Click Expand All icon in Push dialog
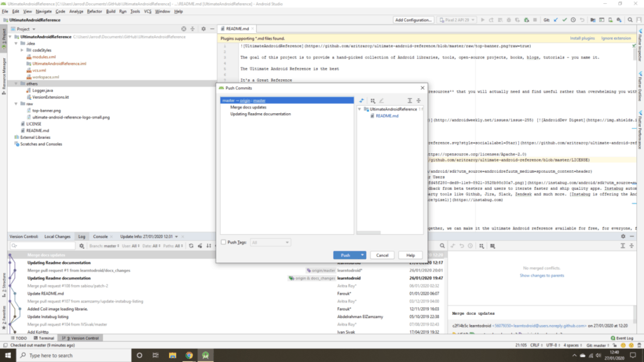Viewport: 644px width, 362px height. pyautogui.click(x=409, y=101)
